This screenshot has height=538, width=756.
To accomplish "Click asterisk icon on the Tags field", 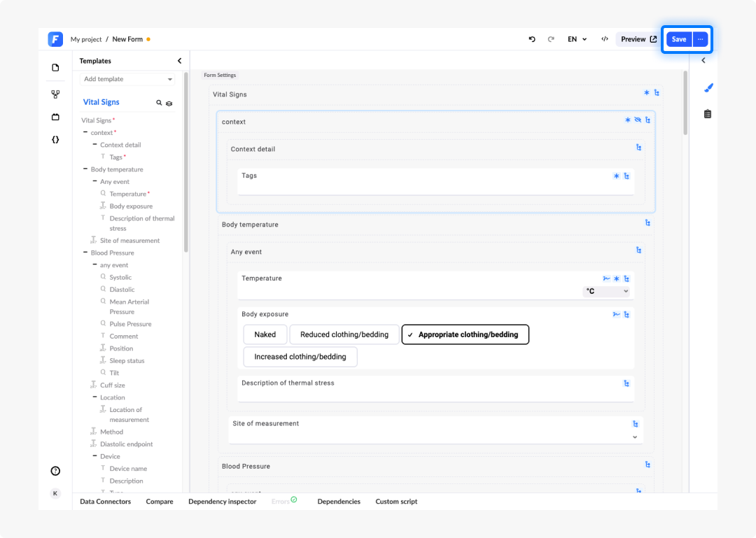I will click(616, 176).
